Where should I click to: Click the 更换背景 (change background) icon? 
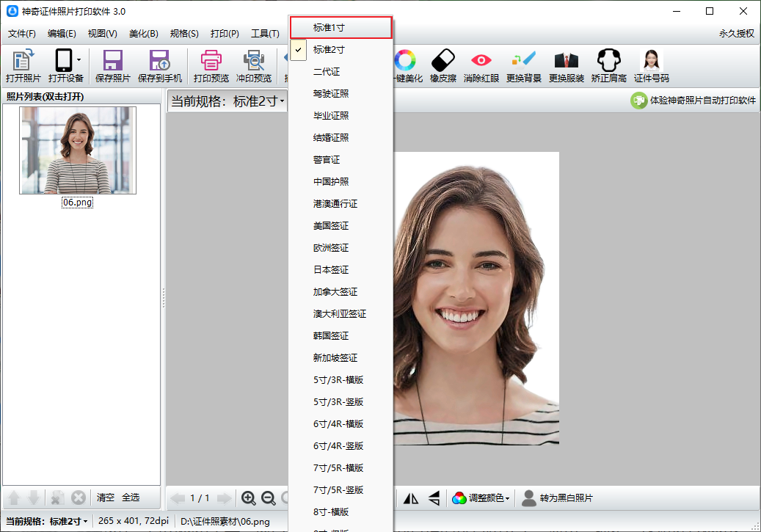(x=524, y=65)
